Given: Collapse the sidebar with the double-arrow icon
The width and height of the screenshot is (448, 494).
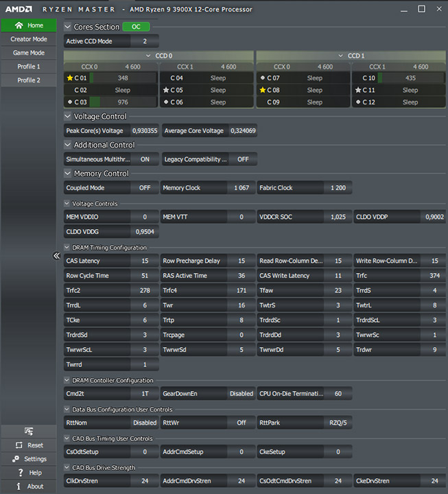Looking at the screenshot, I should 56,255.
